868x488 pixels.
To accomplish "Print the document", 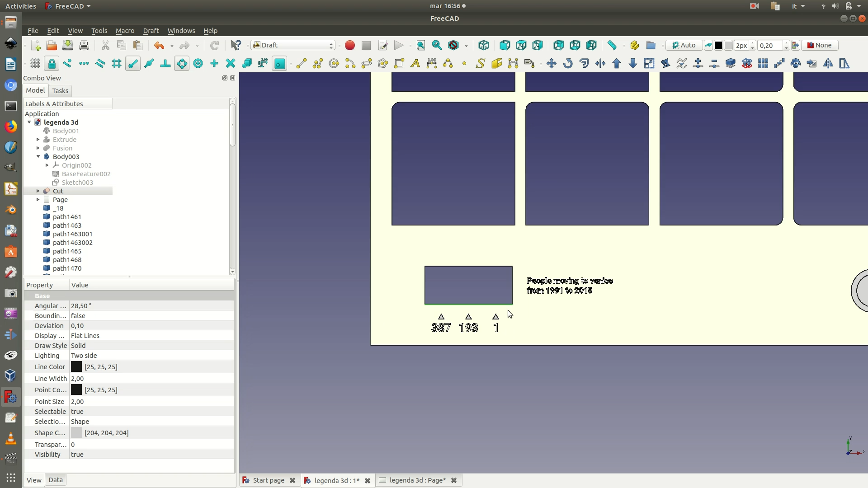I will pyautogui.click(x=84, y=45).
